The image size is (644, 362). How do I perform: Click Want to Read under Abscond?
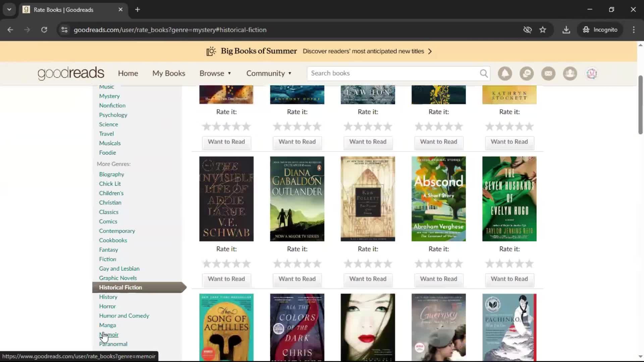tap(439, 279)
